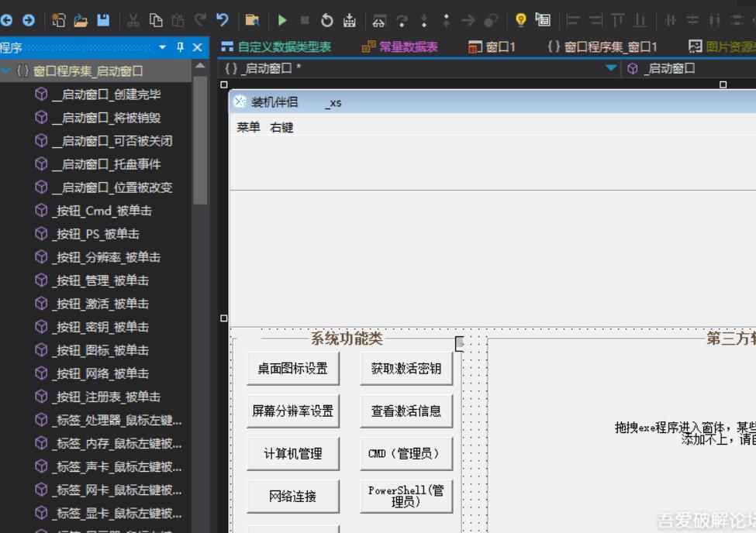756x533 pixels.
Task: Click the navigate forward arrow icon
Action: (x=29, y=20)
